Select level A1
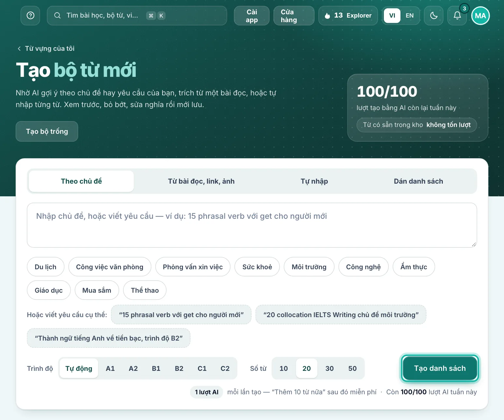Image resolution: width=504 pixels, height=420 pixels. tap(110, 368)
